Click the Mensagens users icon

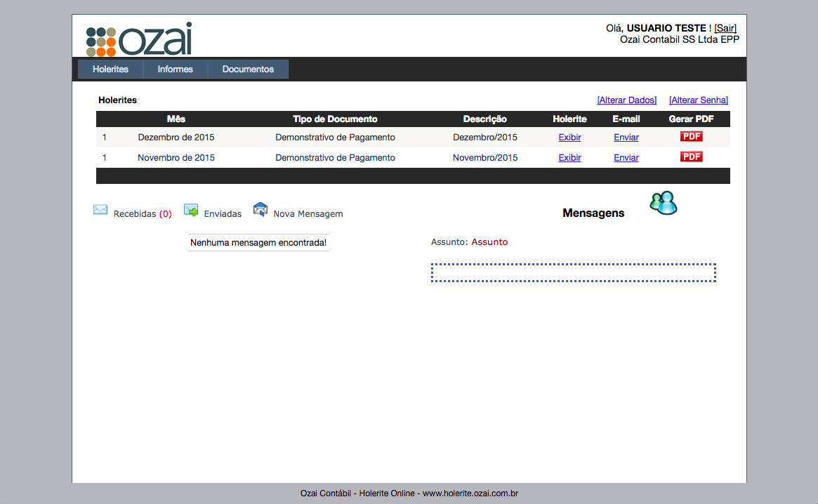coord(663,204)
